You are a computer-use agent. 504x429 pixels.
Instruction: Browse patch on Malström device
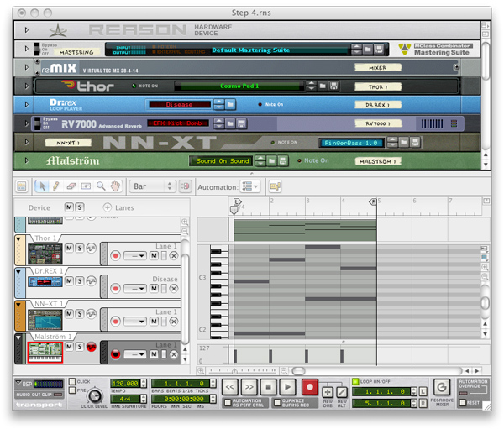click(x=272, y=160)
